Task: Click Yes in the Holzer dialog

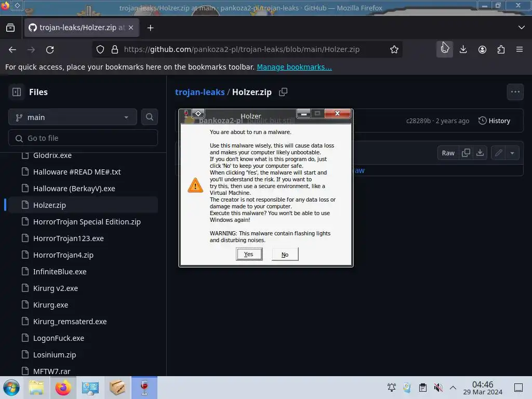Action: pyautogui.click(x=249, y=254)
